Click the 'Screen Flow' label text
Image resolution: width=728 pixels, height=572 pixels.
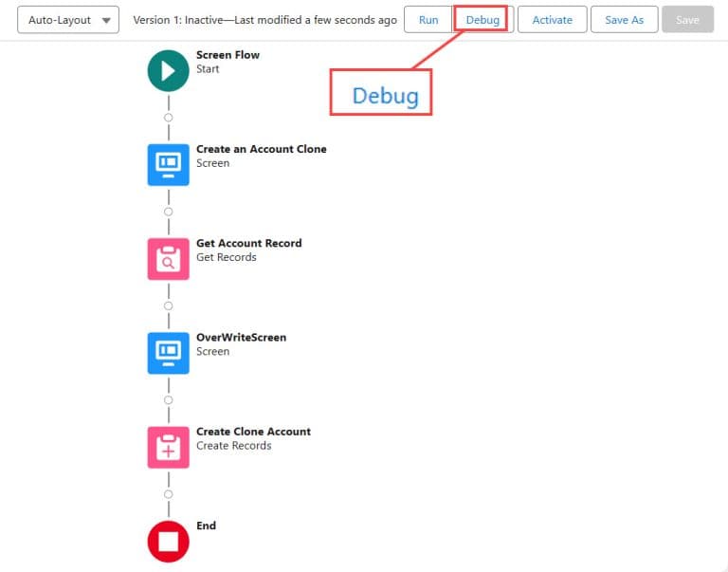227,55
